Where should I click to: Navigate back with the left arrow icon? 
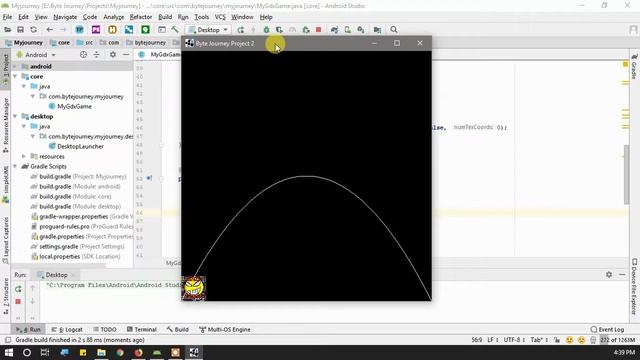(x=49, y=30)
